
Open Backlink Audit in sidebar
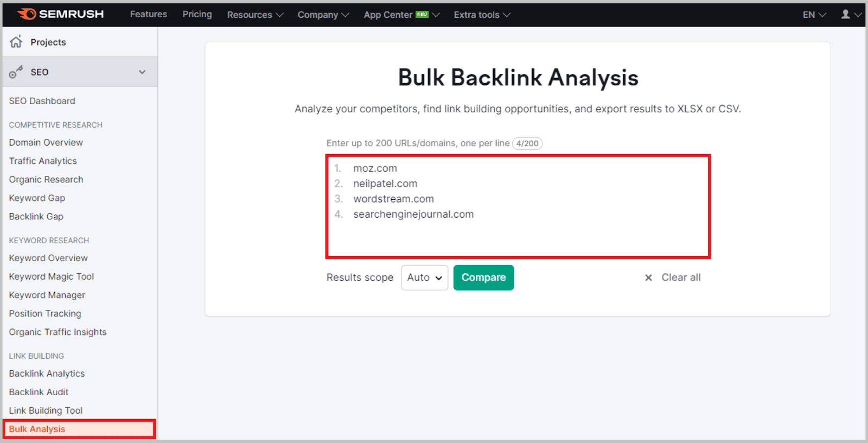point(39,392)
